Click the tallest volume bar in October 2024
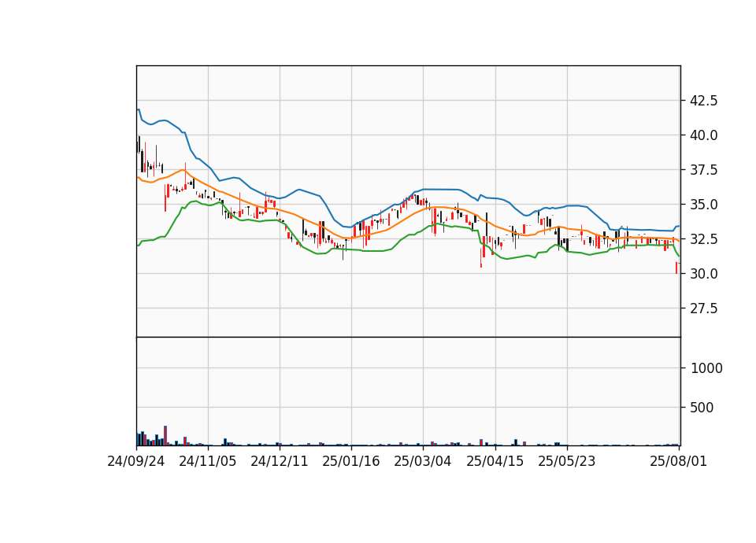This screenshot has height=543, width=756. pos(165,435)
